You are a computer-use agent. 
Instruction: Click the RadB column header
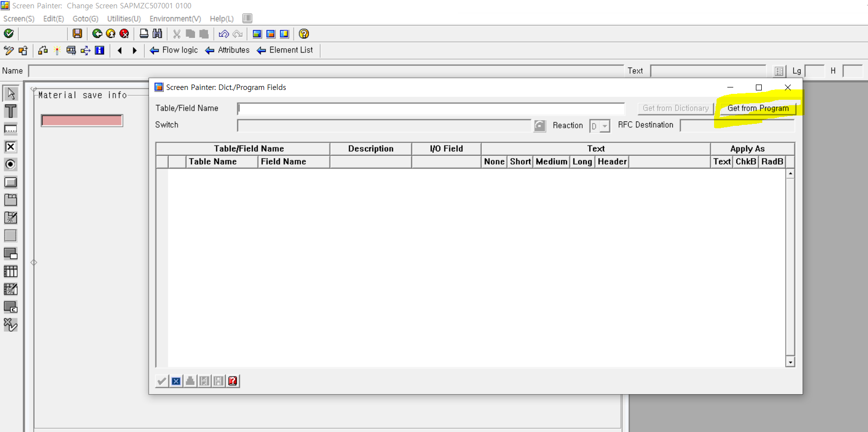772,162
